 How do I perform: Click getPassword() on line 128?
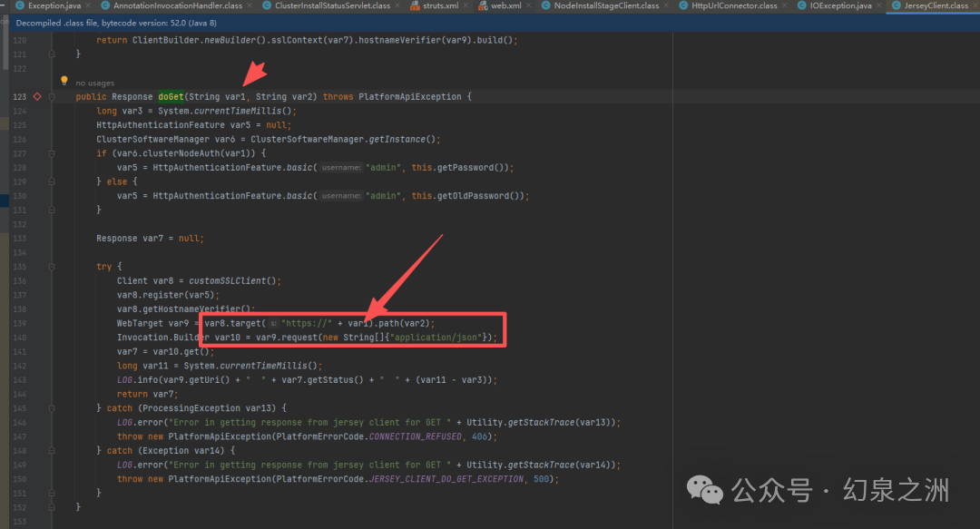click(x=473, y=168)
